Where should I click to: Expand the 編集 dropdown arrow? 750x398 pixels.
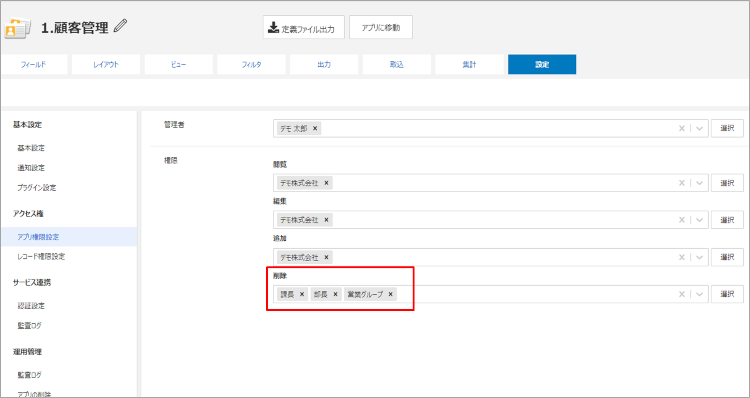(x=699, y=220)
